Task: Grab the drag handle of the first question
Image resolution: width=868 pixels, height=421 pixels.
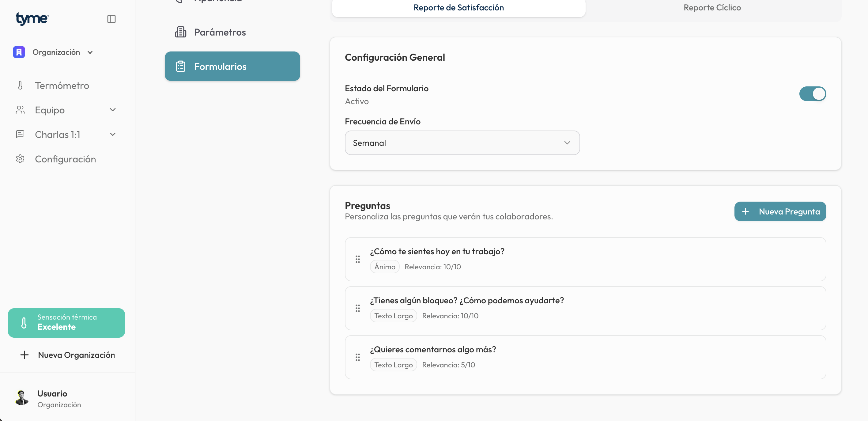Action: point(357,259)
